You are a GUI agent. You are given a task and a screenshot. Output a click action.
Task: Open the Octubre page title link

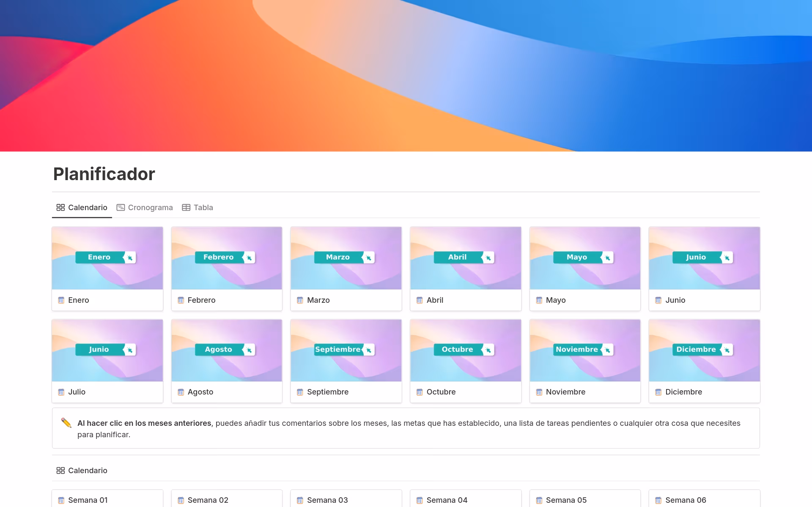[x=441, y=392]
